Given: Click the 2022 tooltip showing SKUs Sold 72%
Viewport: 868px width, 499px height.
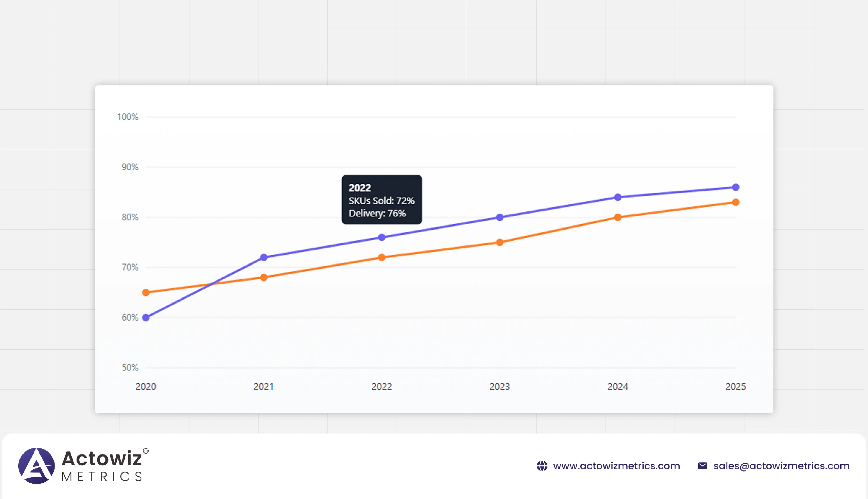Looking at the screenshot, I should pyautogui.click(x=382, y=200).
